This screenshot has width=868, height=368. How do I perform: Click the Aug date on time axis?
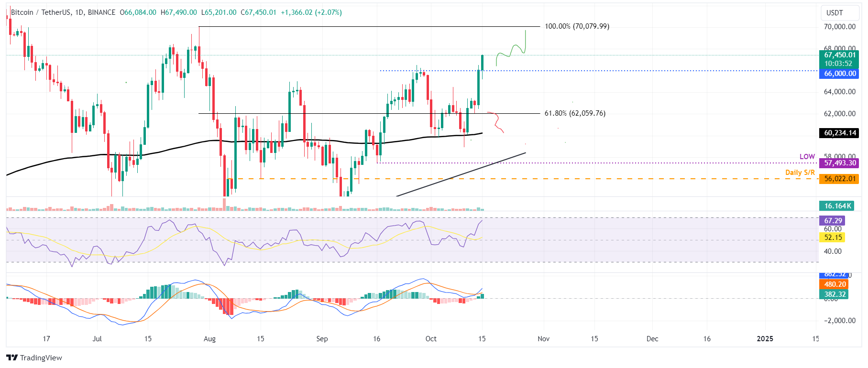(209, 338)
